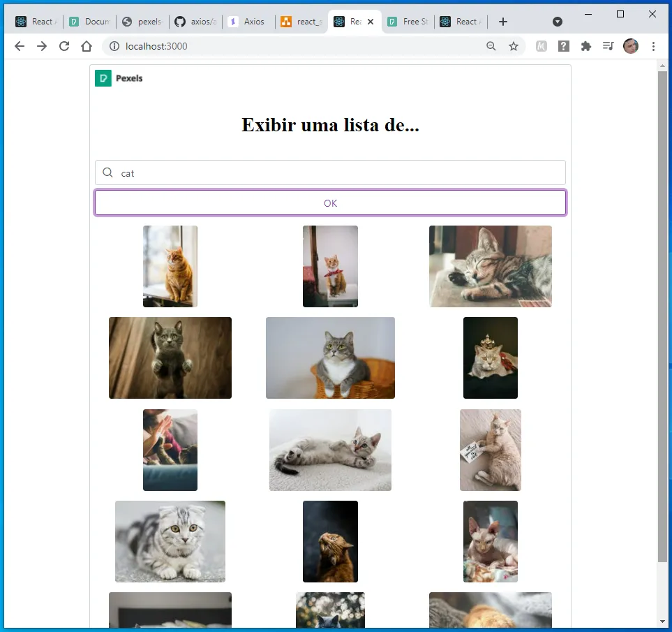Open the gray M extension icon
Screen dimensions: 672x632
coord(542,46)
